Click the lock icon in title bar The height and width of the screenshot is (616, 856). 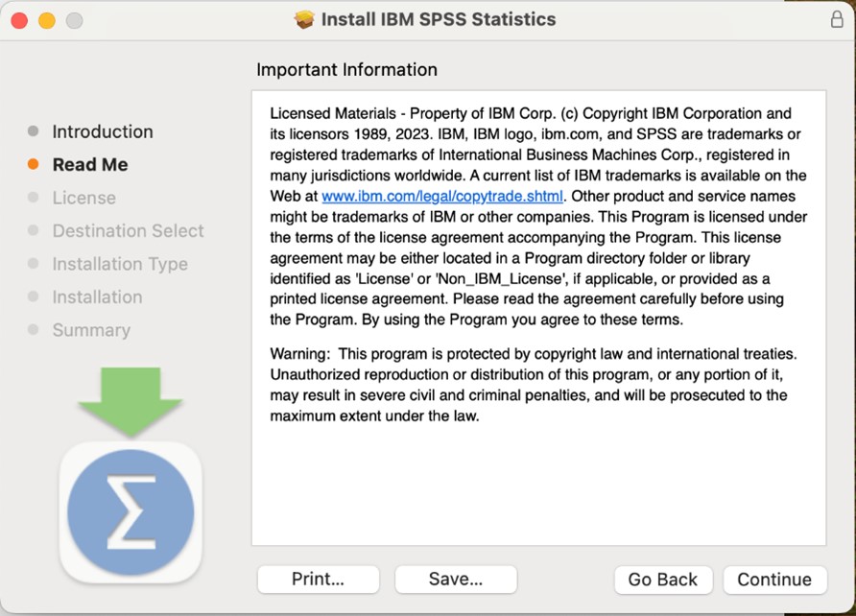point(836,20)
